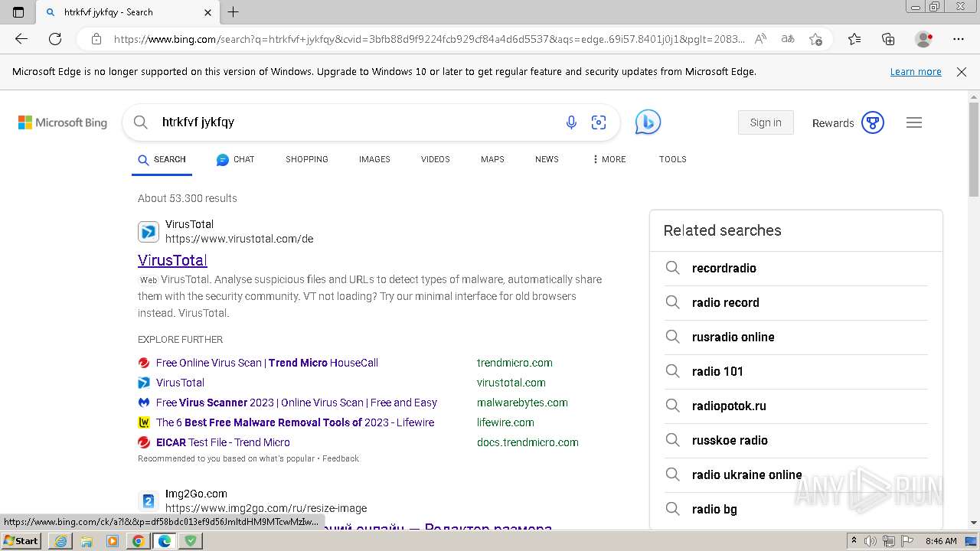Open the volume speaker tray icon
980x551 pixels.
coord(870,541)
